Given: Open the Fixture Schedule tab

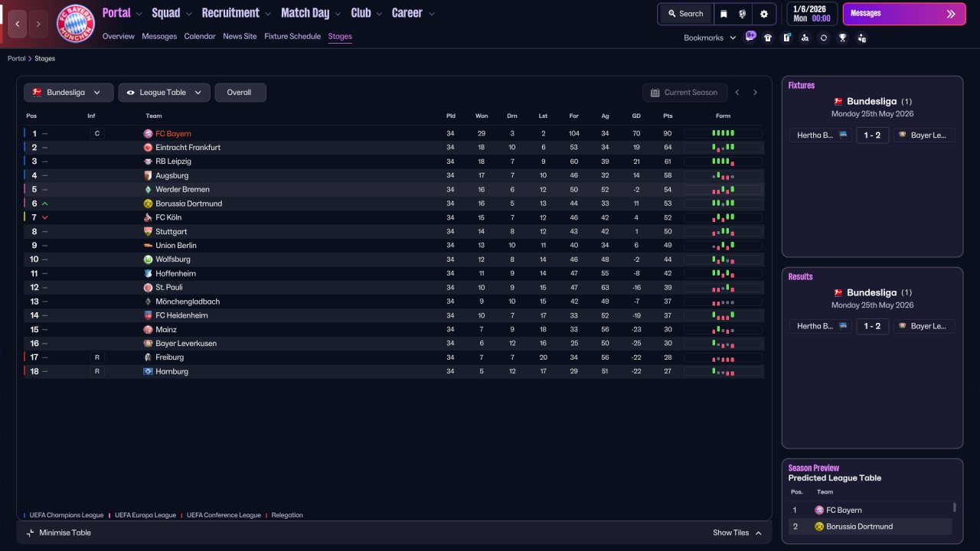Looking at the screenshot, I should click(x=292, y=36).
